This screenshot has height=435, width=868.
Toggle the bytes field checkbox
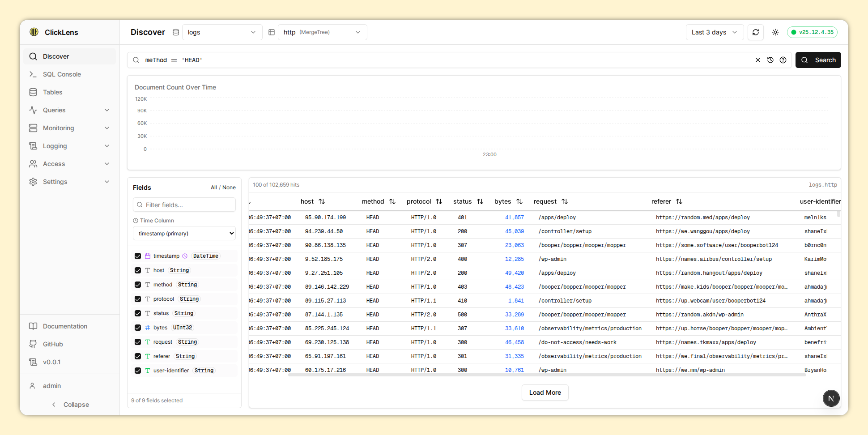(x=138, y=328)
